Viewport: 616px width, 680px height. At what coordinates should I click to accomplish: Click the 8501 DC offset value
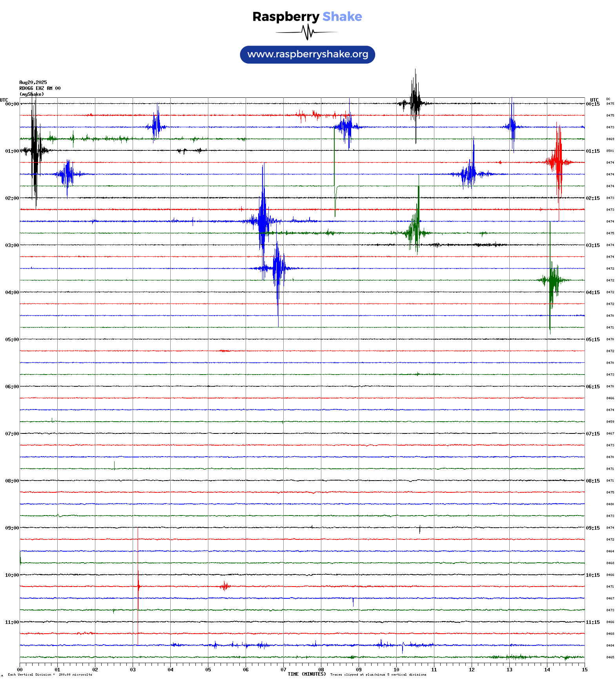pos(610,151)
